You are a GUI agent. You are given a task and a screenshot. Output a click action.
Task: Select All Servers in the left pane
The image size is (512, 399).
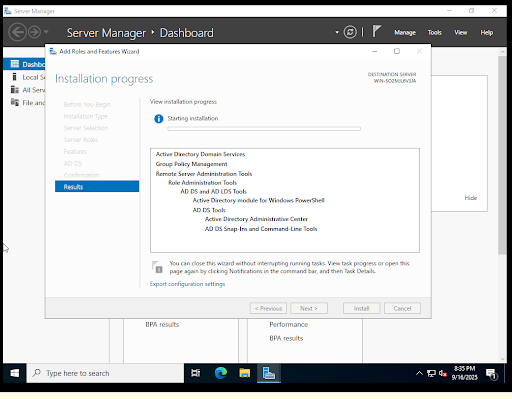click(x=24, y=90)
